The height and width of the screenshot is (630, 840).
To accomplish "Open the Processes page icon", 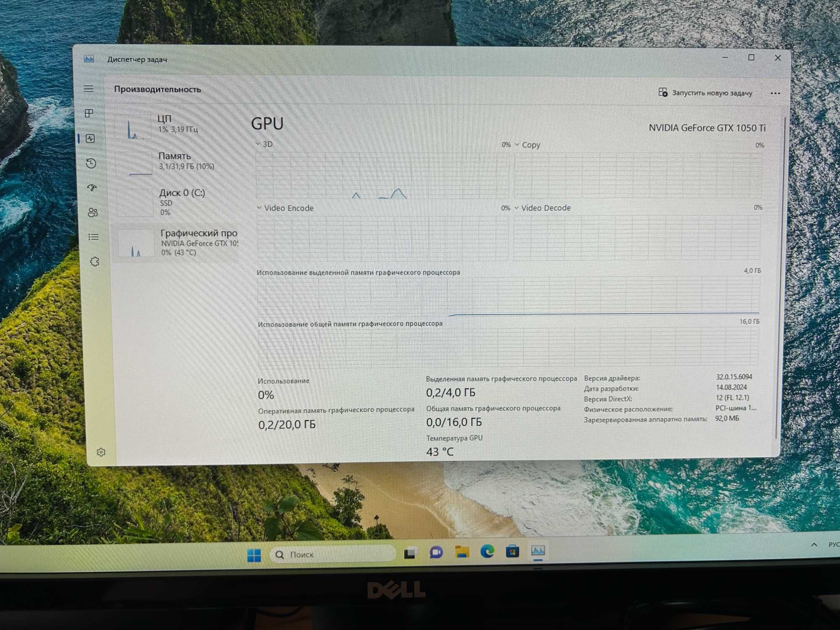I will pos(89,113).
